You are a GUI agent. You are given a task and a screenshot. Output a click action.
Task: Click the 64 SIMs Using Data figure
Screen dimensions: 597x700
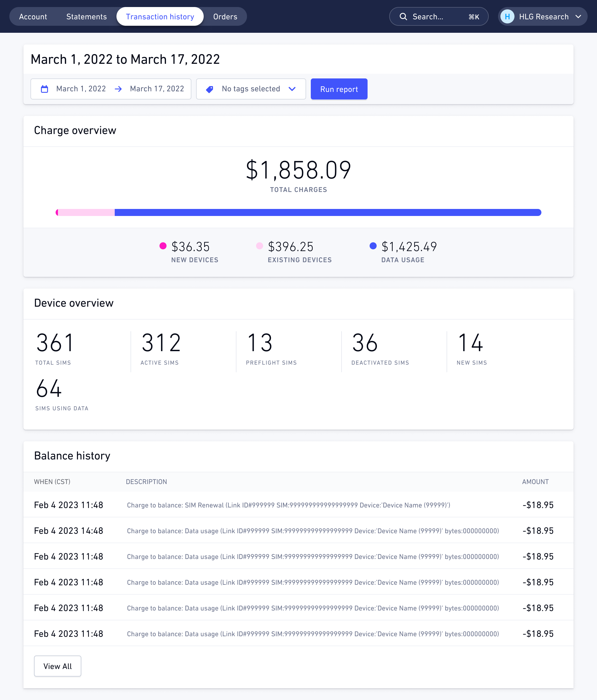coord(49,388)
